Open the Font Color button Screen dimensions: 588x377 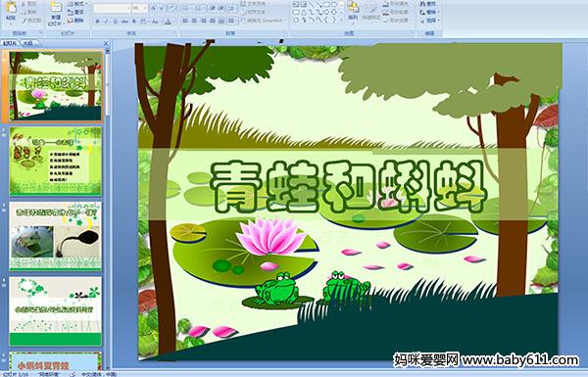[168, 22]
